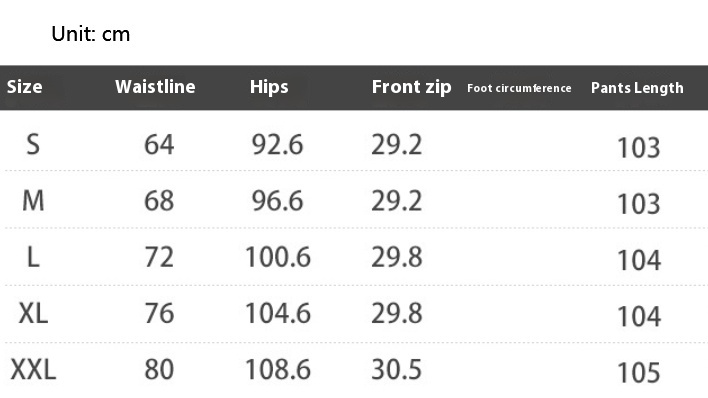Click waistline value 80 in XXL row
This screenshot has width=708, height=398.
(x=159, y=370)
